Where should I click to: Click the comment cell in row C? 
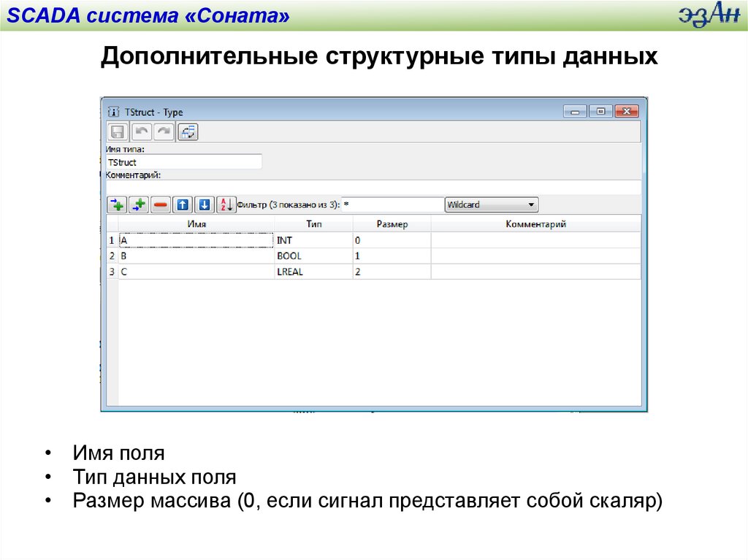pyautogui.click(x=535, y=272)
